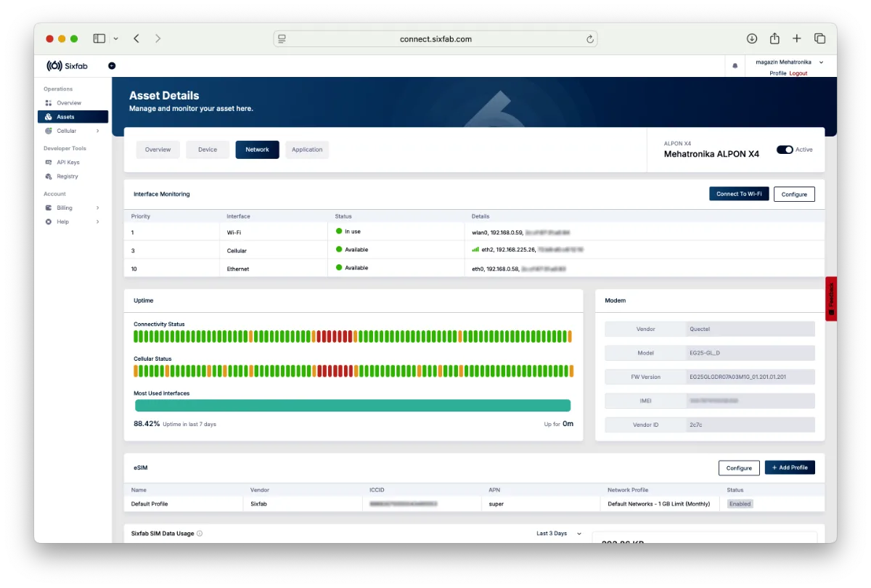The image size is (871, 588).
Task: Click the red Logout link
Action: tap(798, 73)
